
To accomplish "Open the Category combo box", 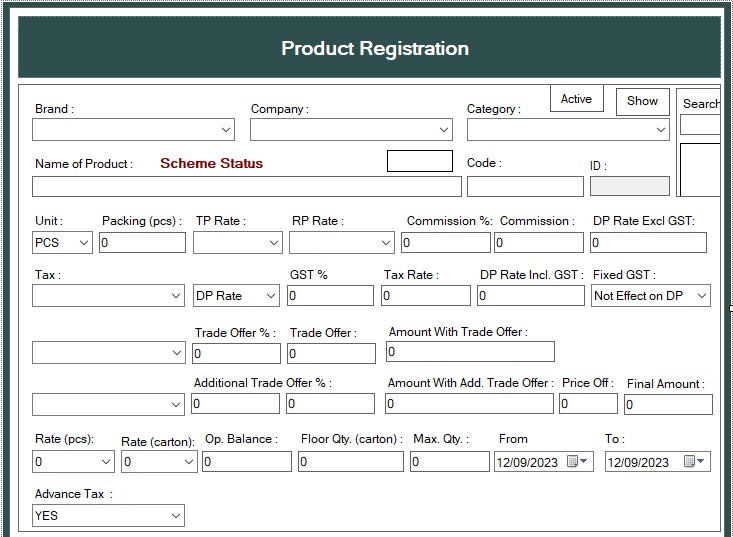I will click(660, 130).
